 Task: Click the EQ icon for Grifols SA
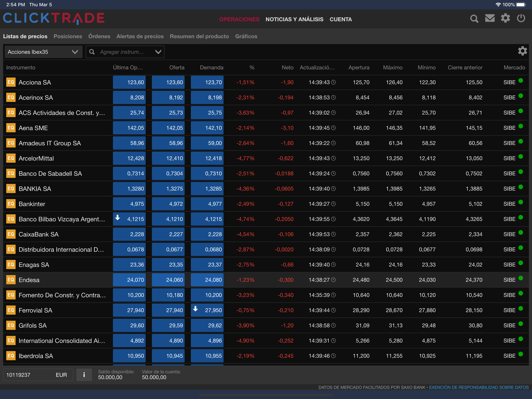pos(11,325)
